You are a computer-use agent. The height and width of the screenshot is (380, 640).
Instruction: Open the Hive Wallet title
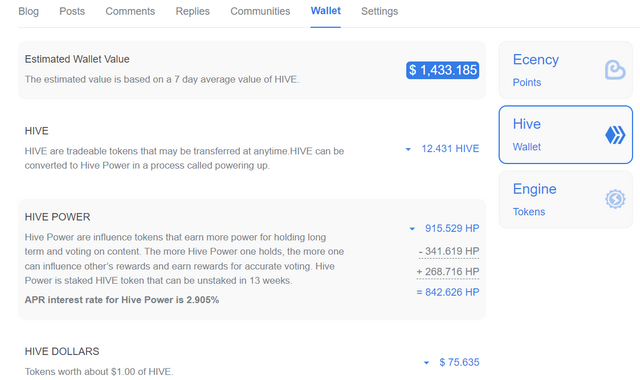[527, 124]
